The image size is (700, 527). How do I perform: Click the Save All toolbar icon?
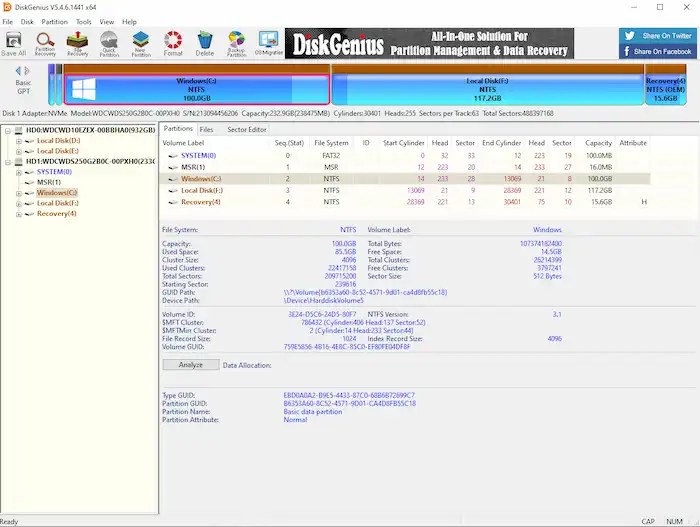pos(14,44)
